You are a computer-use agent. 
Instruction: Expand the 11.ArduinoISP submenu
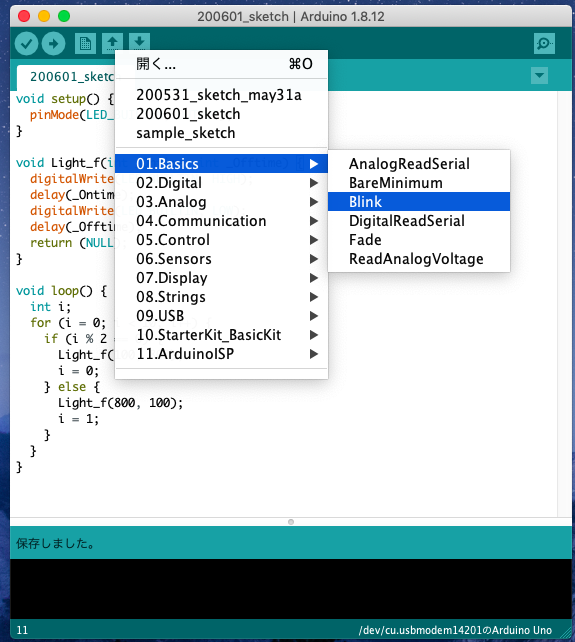pos(221,354)
